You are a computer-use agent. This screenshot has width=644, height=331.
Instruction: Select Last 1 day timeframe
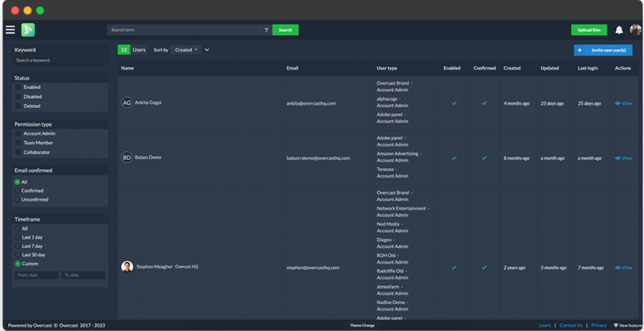18,237
